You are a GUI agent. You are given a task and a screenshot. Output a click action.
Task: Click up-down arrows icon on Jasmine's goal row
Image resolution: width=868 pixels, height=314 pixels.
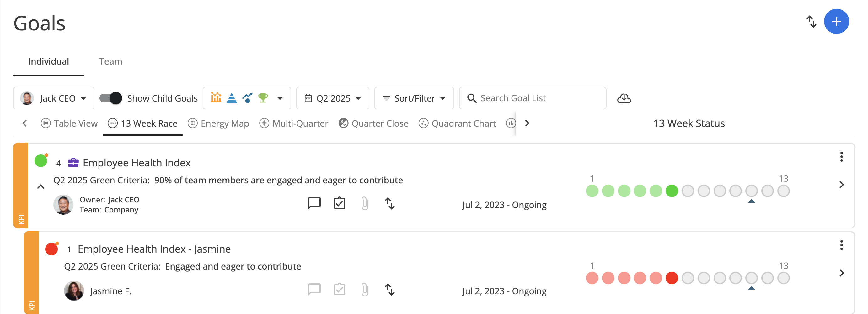(389, 290)
